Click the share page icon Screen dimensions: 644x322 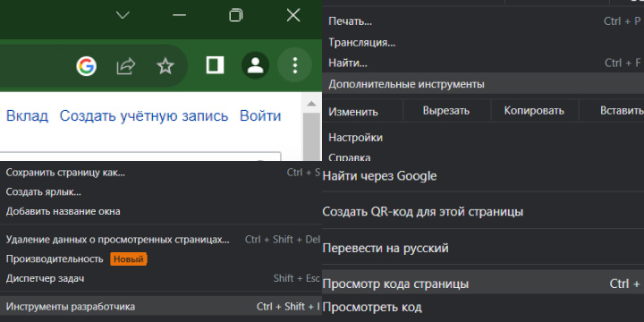pos(125,65)
